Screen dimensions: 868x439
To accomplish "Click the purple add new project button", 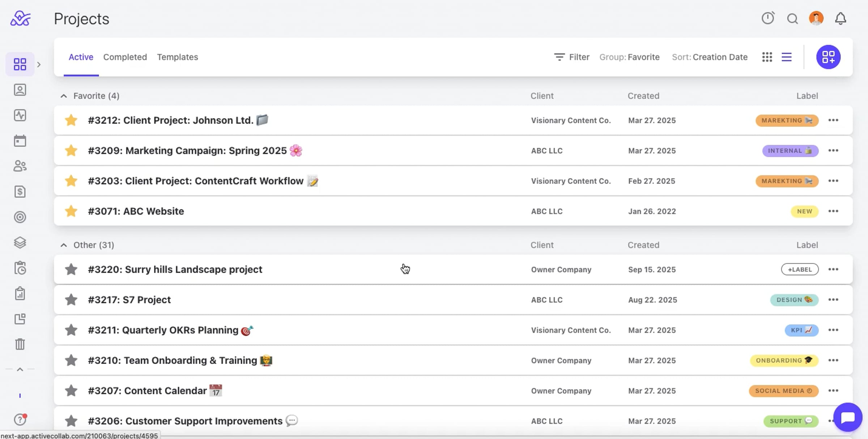I will (828, 57).
